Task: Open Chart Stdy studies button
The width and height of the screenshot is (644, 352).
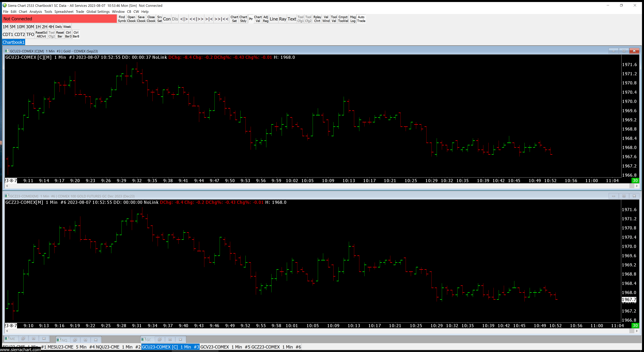Action: click(243, 19)
